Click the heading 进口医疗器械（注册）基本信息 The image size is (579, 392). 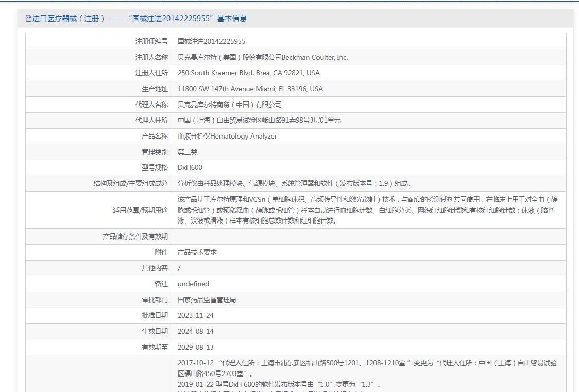pos(140,19)
